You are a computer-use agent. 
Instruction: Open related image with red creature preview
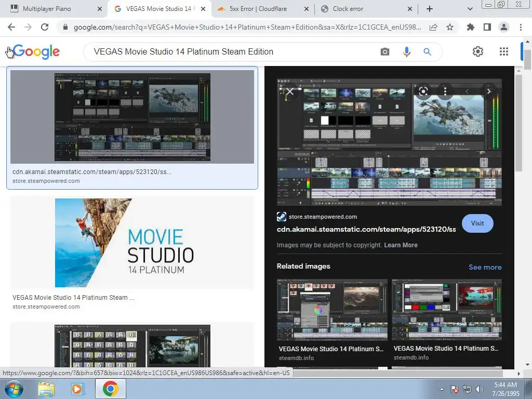click(446, 310)
